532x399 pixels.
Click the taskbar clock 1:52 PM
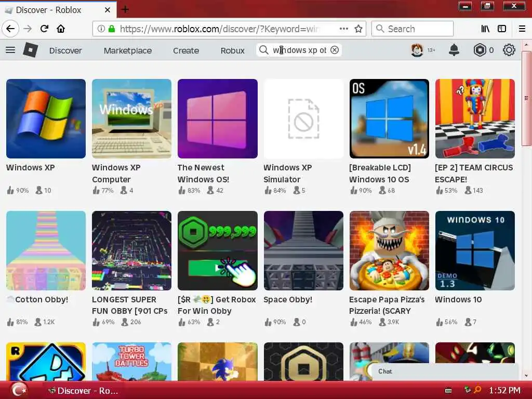coord(504,391)
